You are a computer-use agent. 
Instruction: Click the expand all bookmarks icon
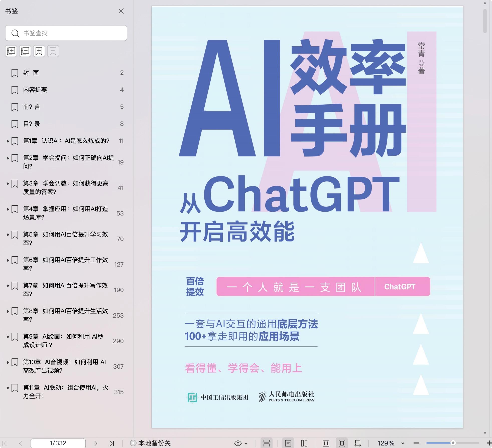(11, 51)
